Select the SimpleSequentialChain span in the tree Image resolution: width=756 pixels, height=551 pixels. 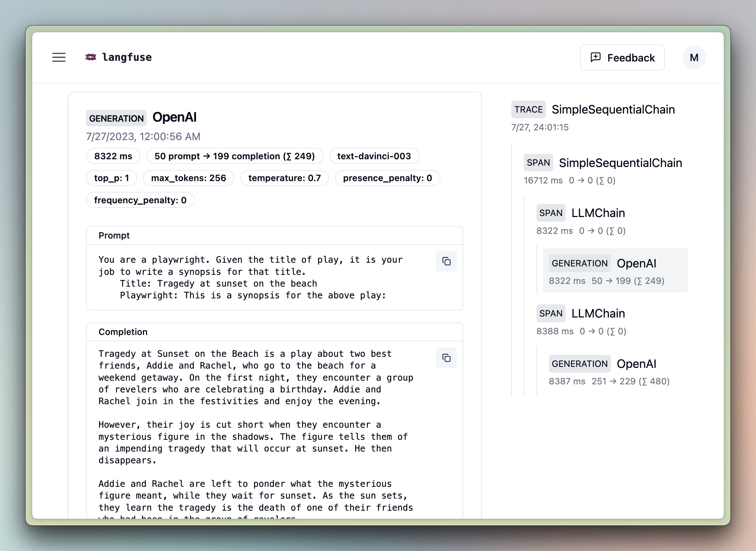coord(620,163)
